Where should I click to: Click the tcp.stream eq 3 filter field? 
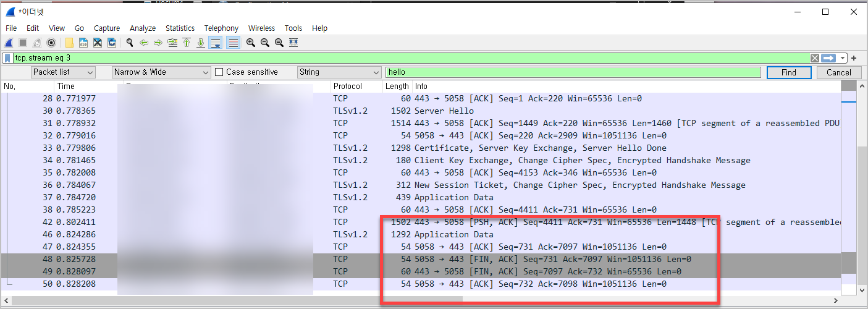[411, 58]
